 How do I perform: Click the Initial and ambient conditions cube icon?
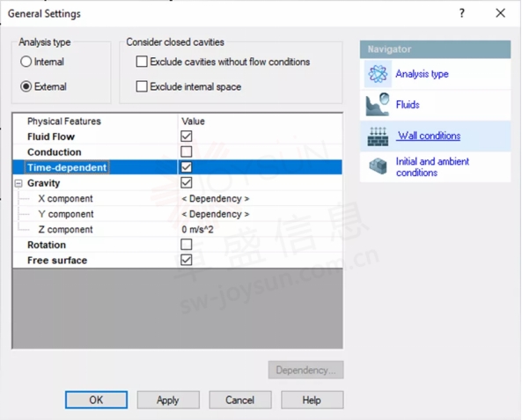click(x=378, y=166)
